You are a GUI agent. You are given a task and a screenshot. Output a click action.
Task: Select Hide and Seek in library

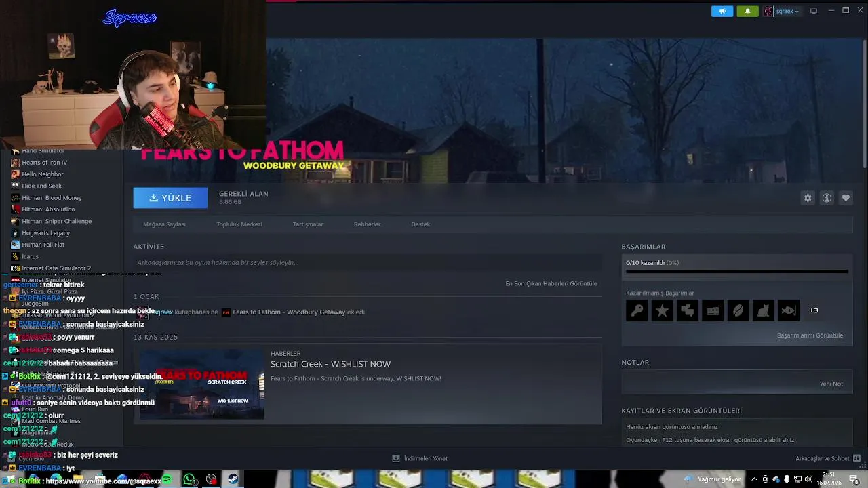pos(41,186)
